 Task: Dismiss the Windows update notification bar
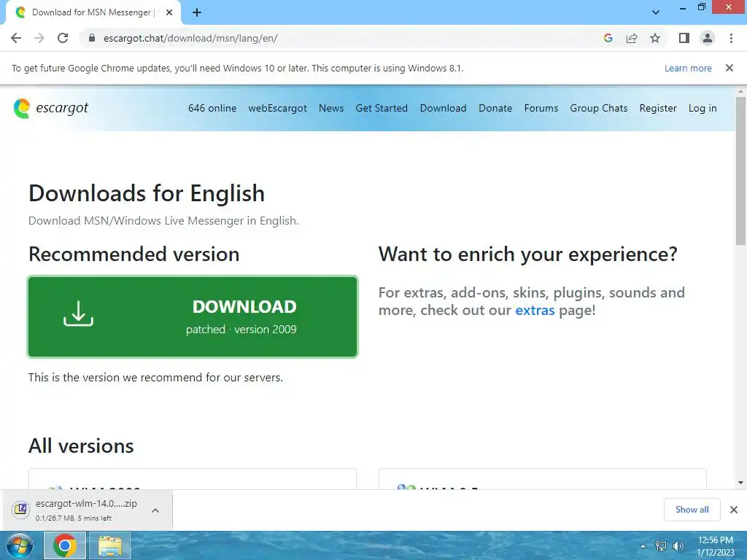click(x=729, y=68)
